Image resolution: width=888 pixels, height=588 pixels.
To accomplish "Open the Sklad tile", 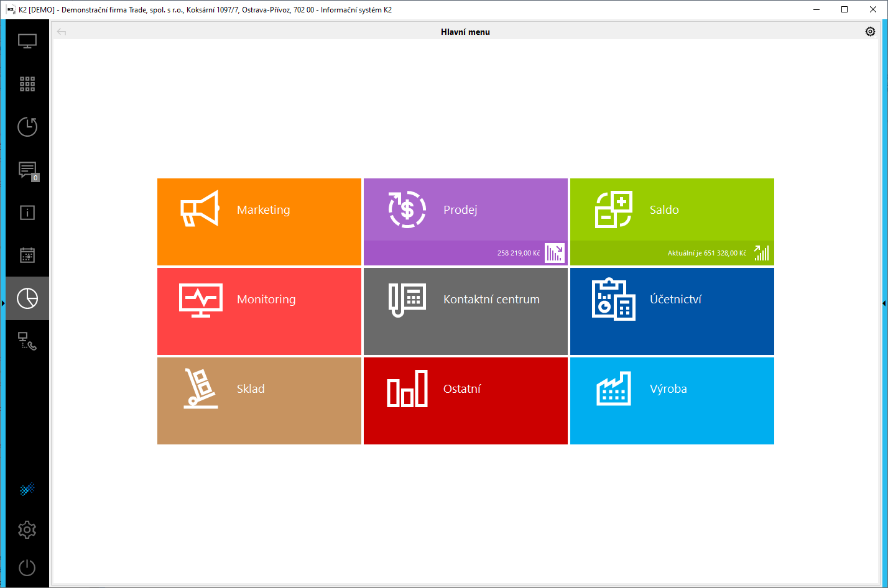I will coord(259,401).
